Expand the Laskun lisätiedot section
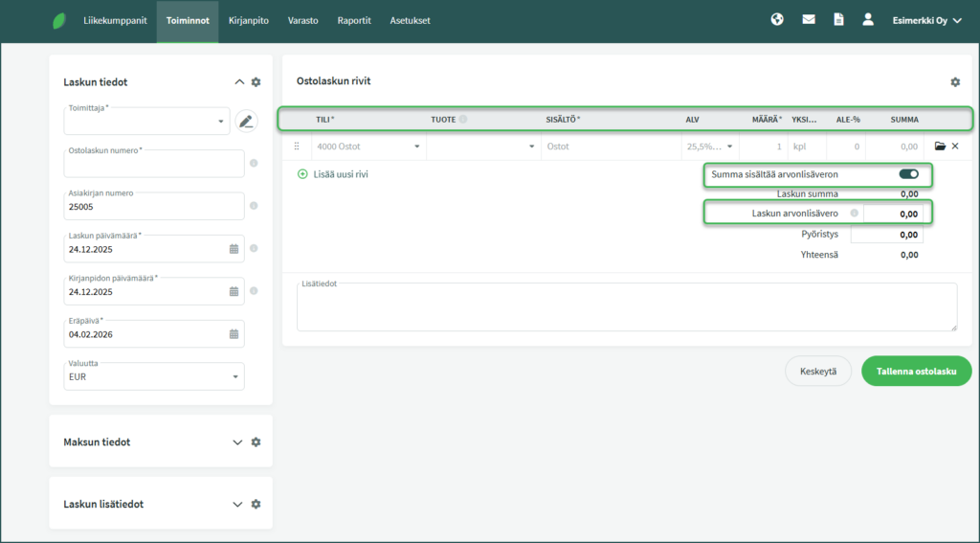980x543 pixels. click(x=238, y=504)
